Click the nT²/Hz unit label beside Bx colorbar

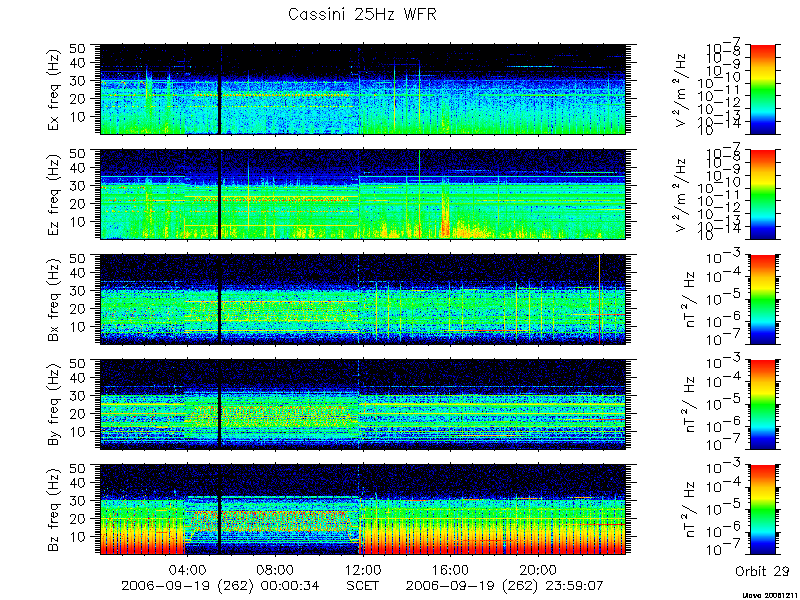[x=689, y=300]
